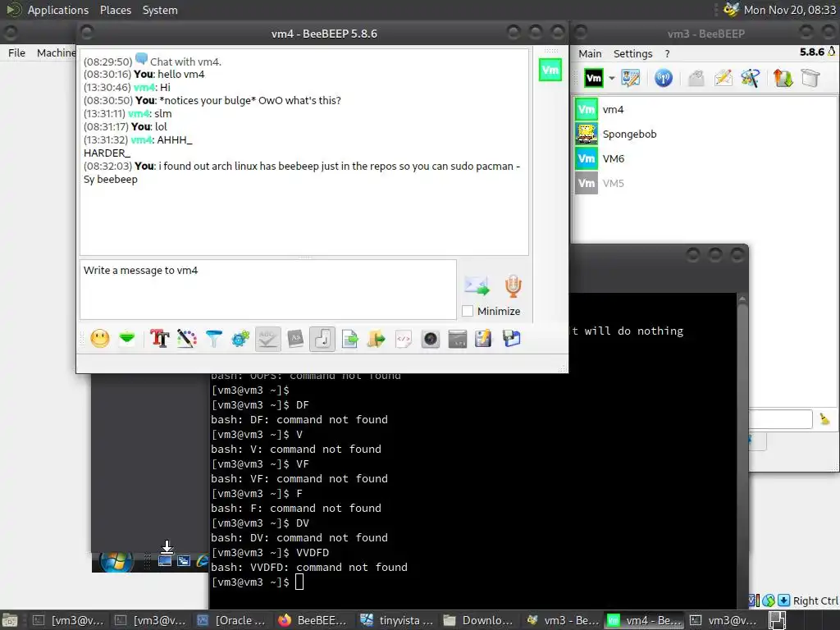Open the Applications menu in top panel

pos(58,10)
